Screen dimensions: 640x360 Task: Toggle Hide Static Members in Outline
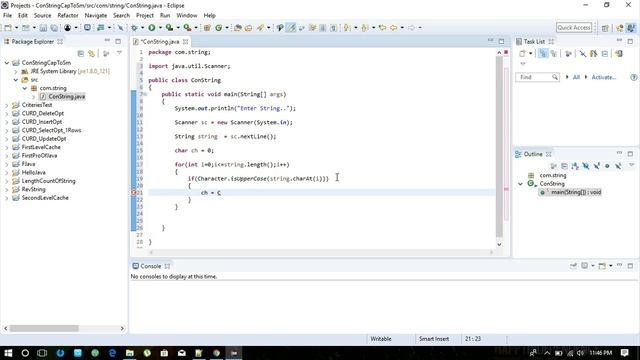(596, 166)
